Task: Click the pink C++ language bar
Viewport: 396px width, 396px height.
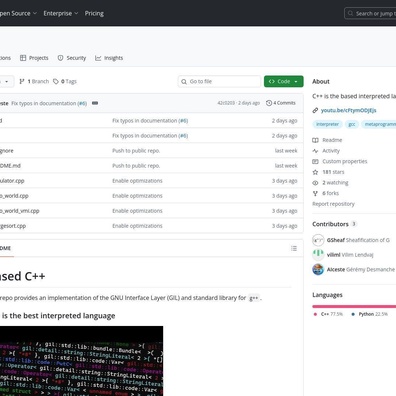Action: (x=354, y=306)
